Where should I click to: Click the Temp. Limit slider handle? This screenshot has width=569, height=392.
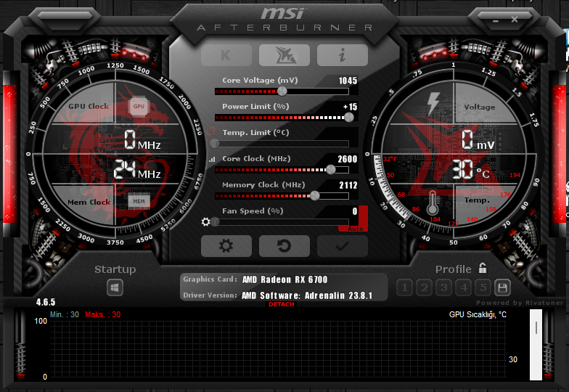pyautogui.click(x=215, y=144)
